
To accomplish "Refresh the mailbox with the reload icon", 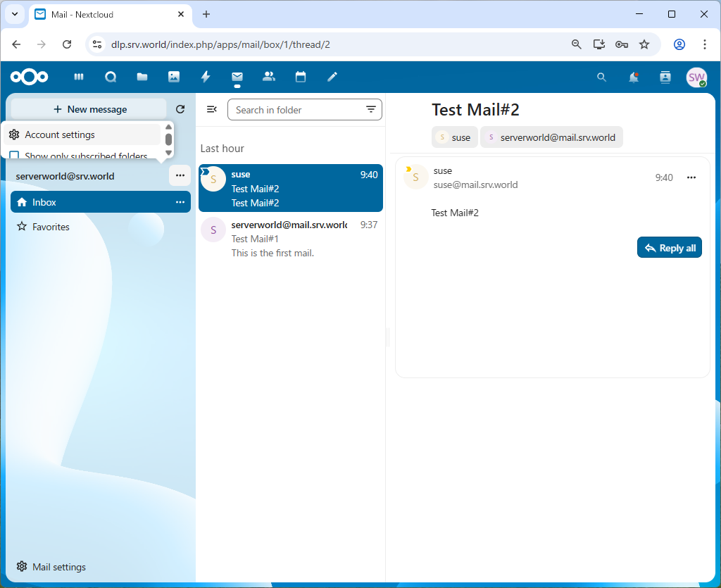I will pos(180,109).
